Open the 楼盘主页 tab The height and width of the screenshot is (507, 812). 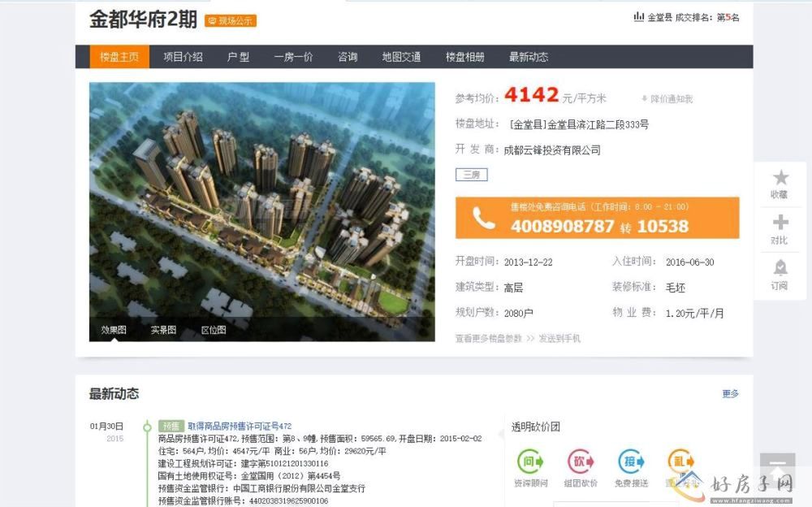pos(119,57)
